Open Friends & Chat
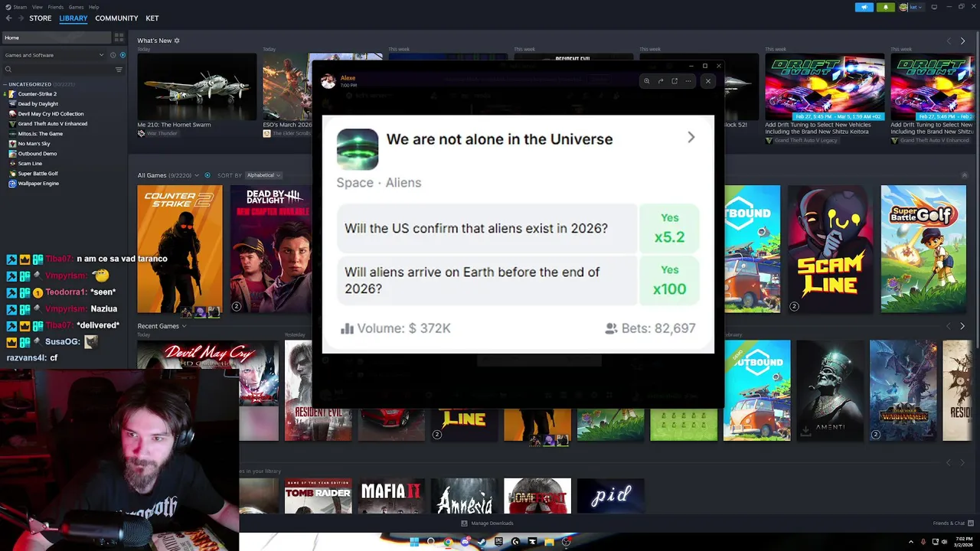Image resolution: width=980 pixels, height=551 pixels. point(952,523)
